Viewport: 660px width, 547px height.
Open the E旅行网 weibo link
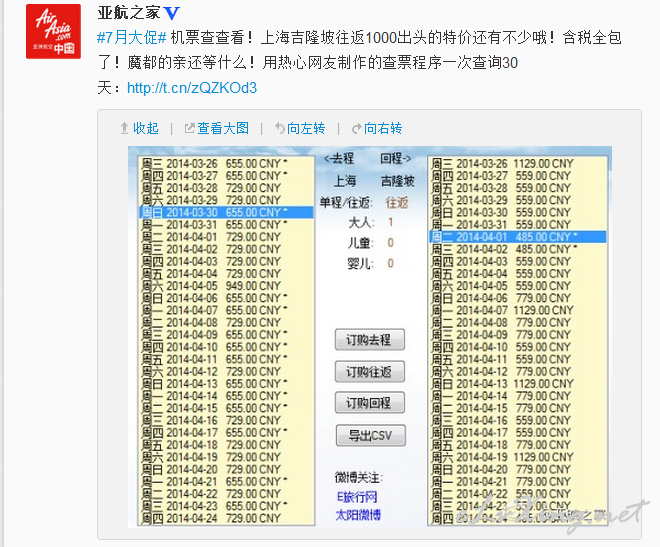click(357, 497)
